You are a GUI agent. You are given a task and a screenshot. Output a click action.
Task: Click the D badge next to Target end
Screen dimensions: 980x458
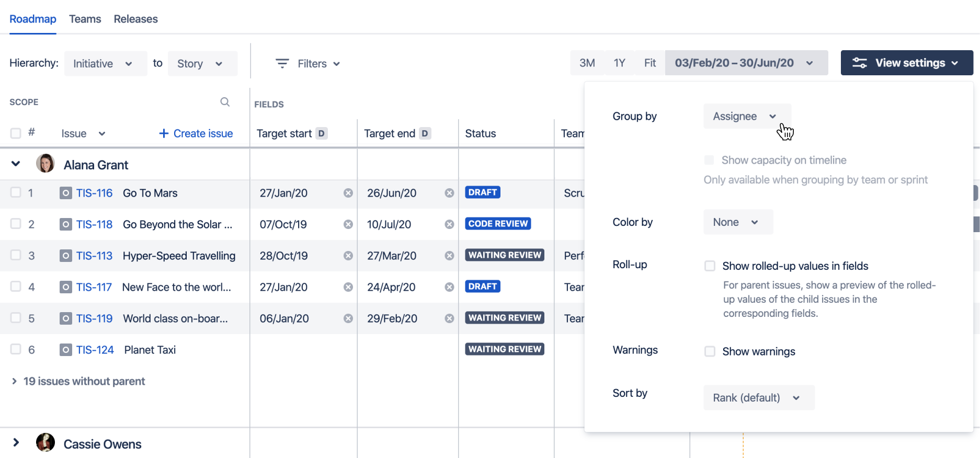click(x=425, y=133)
